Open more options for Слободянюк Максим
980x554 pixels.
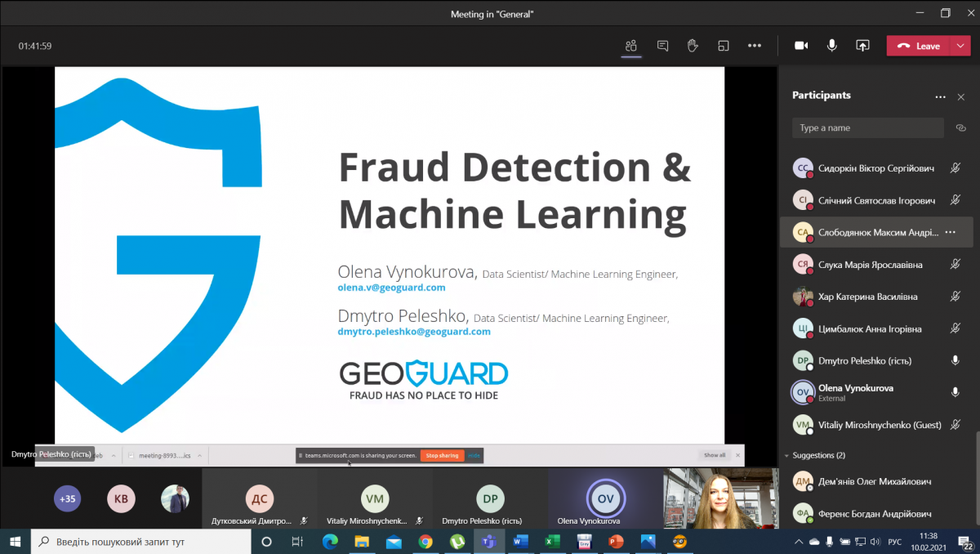pos(950,232)
